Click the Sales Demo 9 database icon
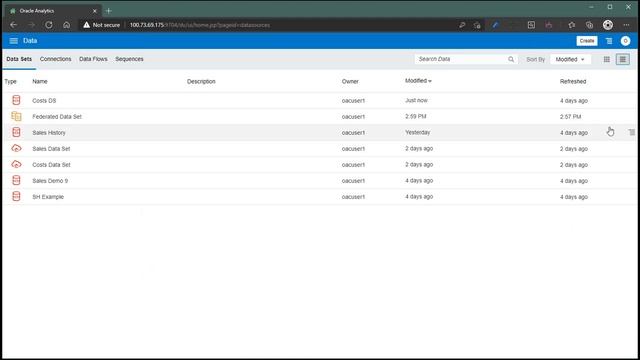Screen dimensions: 640x360 pyautogui.click(x=16, y=180)
